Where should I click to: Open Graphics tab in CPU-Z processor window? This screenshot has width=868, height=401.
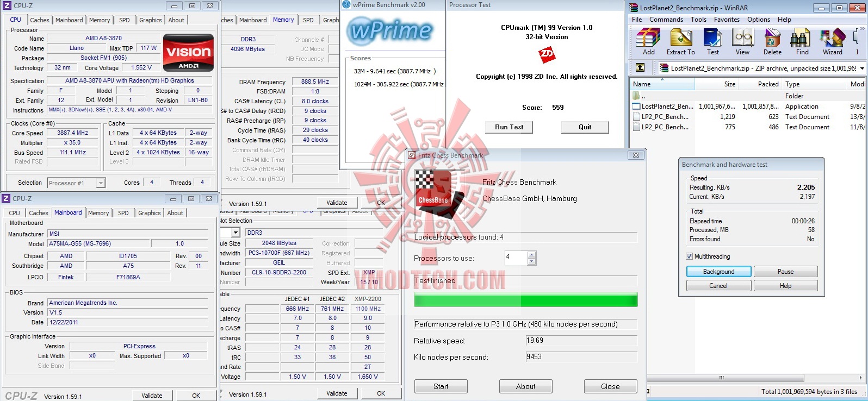151,20
